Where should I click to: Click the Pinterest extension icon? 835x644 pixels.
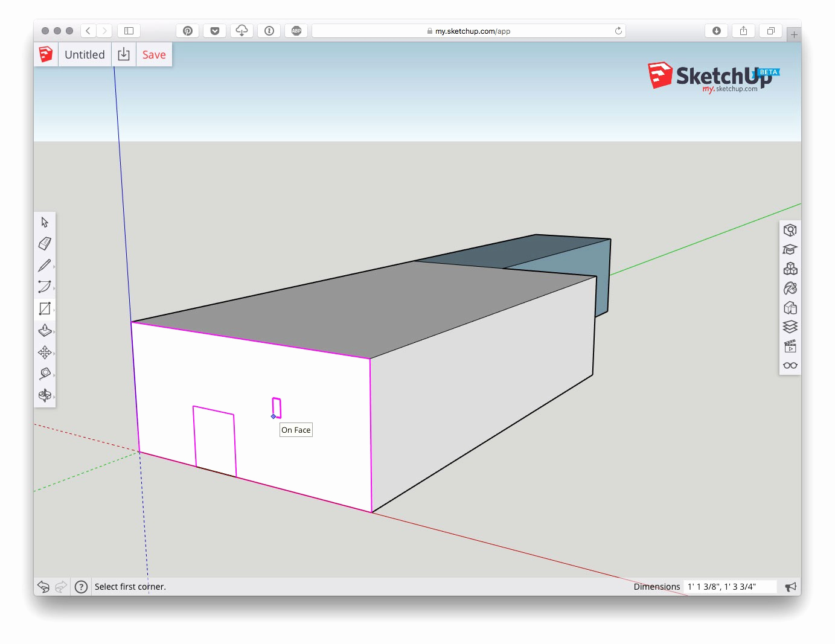tap(188, 31)
